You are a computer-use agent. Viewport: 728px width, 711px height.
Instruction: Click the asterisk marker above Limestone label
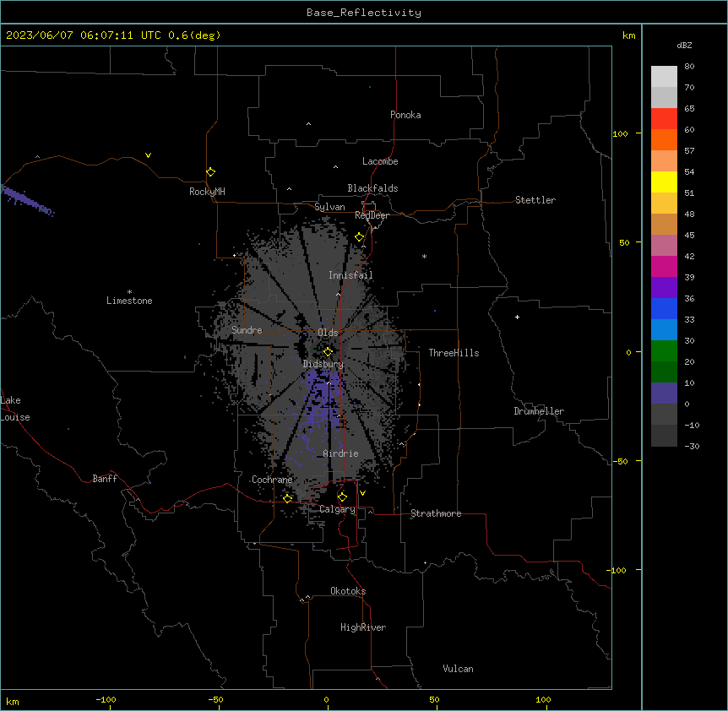pyautogui.click(x=129, y=292)
